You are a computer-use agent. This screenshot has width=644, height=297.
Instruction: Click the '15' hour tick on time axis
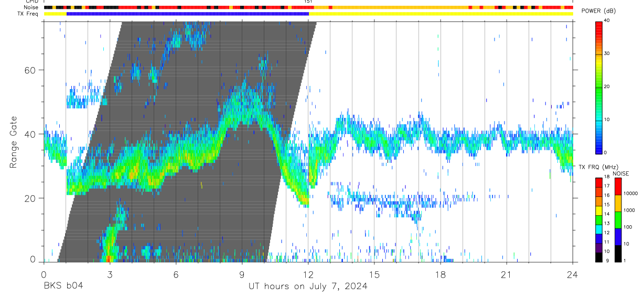pyautogui.click(x=374, y=274)
